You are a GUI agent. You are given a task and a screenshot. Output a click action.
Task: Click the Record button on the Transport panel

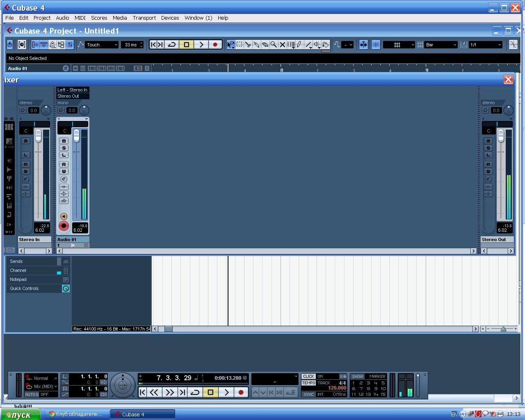pos(241,393)
